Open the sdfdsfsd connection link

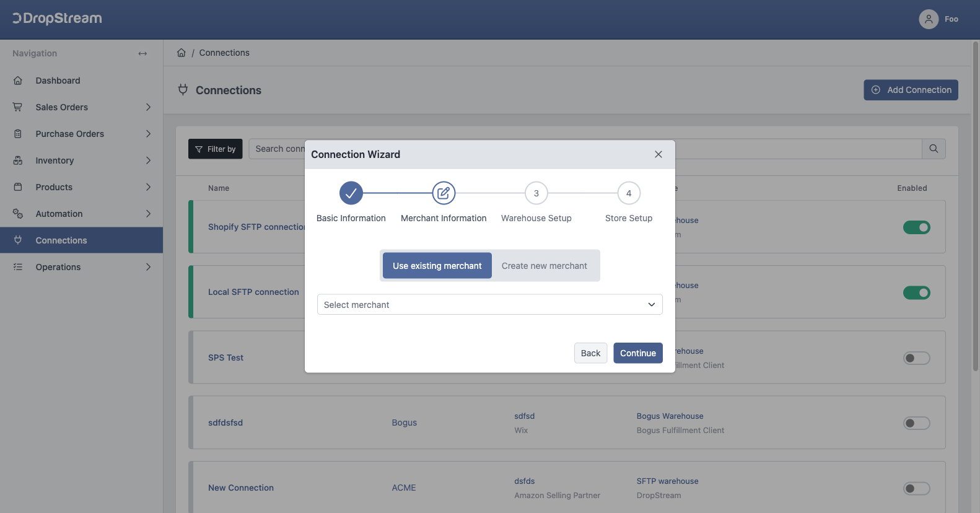(225, 423)
